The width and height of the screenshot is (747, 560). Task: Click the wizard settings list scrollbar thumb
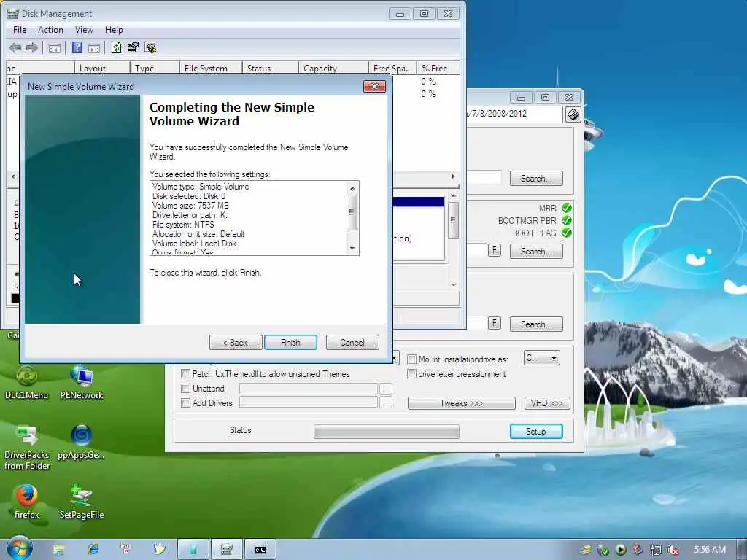pyautogui.click(x=352, y=212)
